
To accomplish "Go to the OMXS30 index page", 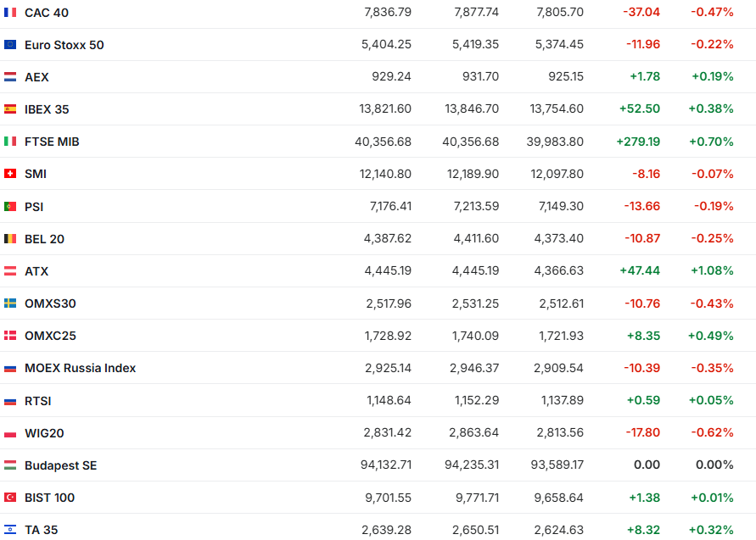I will (x=50, y=303).
